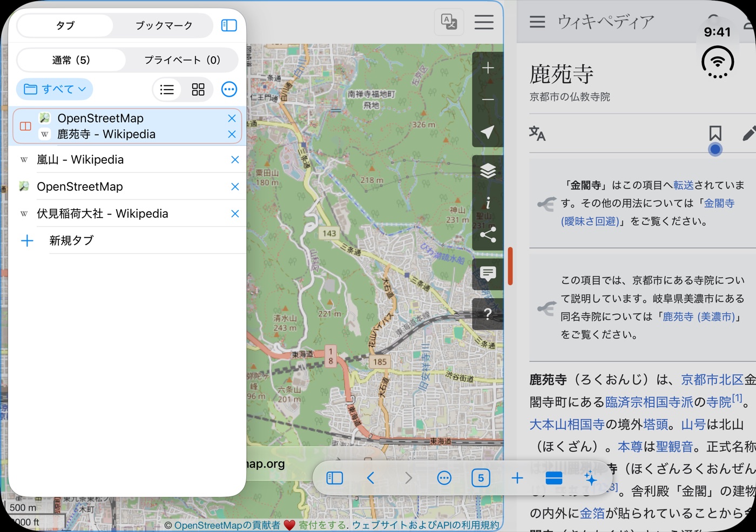Toggle sidebar from the bottom toolbar
Screen dimensions: 756x532
tap(335, 478)
